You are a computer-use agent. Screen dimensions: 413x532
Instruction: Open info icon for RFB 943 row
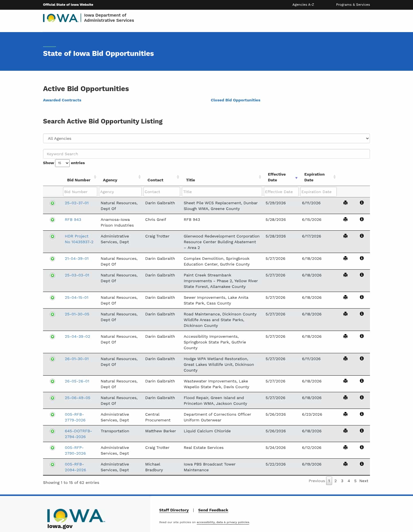point(362,219)
